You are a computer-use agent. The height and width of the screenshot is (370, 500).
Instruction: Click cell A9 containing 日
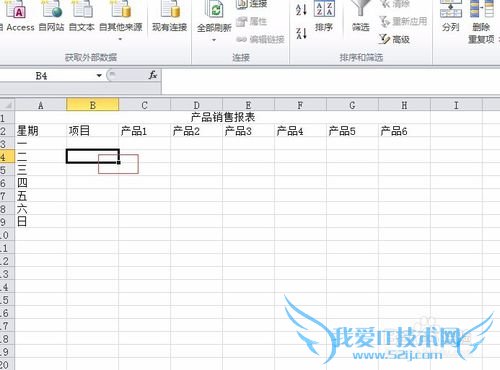coord(41,222)
